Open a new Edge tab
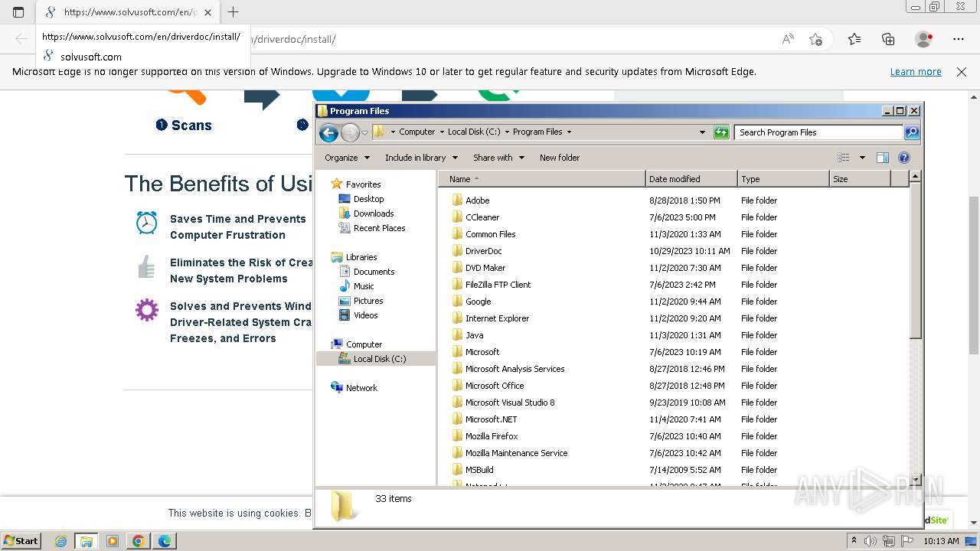Viewport: 980px width, 551px height. (x=234, y=12)
